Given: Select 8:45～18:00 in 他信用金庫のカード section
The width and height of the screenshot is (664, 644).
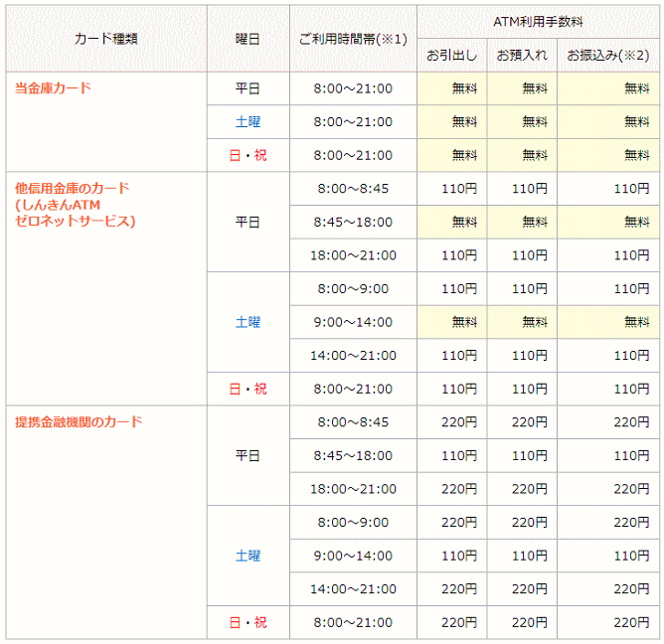Looking at the screenshot, I should coord(353,222).
